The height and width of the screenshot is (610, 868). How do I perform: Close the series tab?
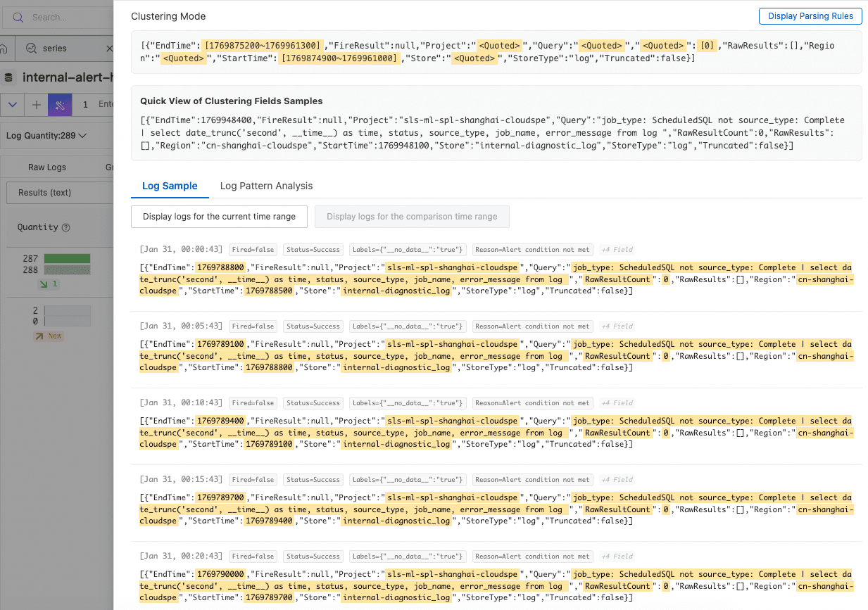(x=109, y=49)
